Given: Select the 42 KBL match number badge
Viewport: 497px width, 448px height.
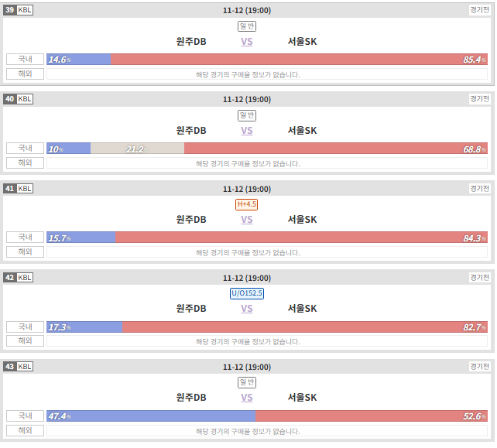Looking at the screenshot, I should coord(18,278).
